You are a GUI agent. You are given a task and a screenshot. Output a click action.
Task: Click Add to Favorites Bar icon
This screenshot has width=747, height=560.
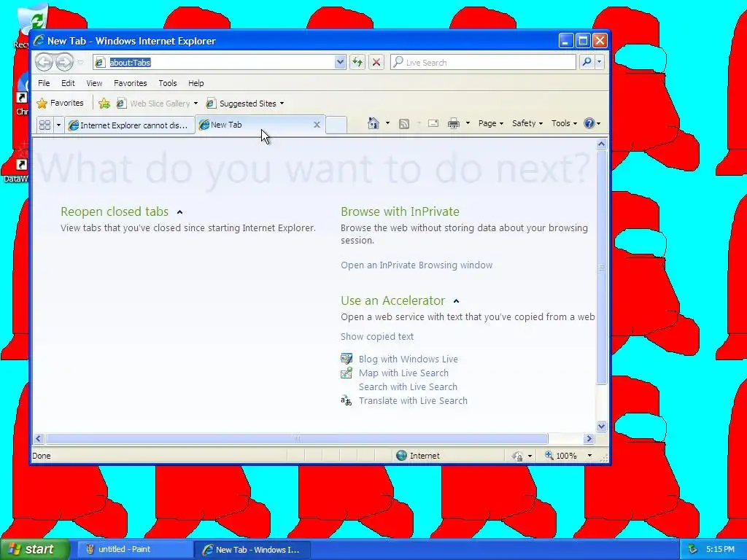point(104,104)
